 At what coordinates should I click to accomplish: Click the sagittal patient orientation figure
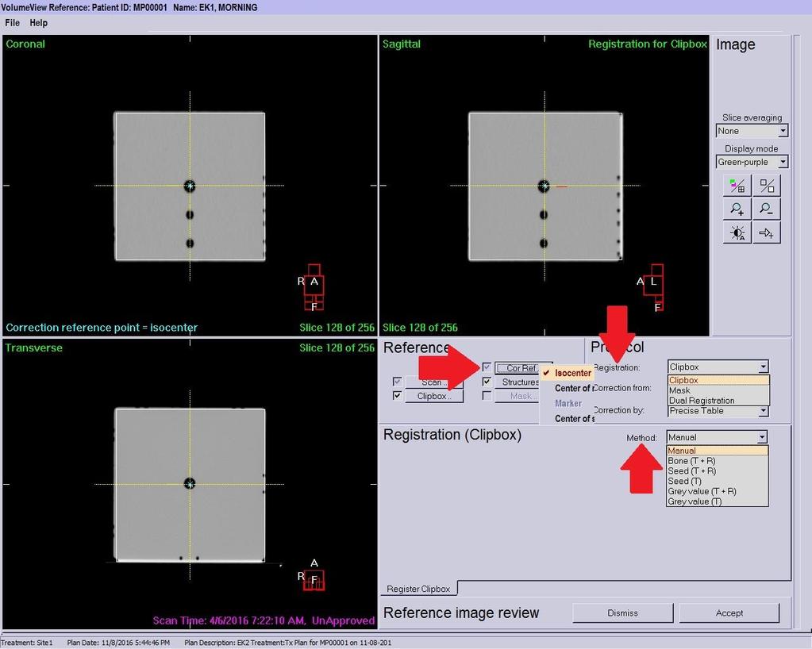click(x=654, y=287)
